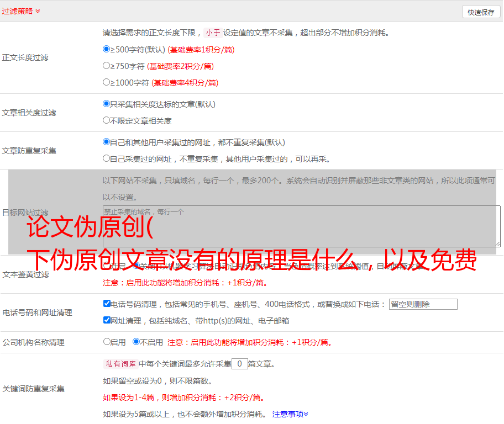The height and width of the screenshot is (424, 504).
Task: Grab the domain textarea resize handle
Action: tap(497, 244)
